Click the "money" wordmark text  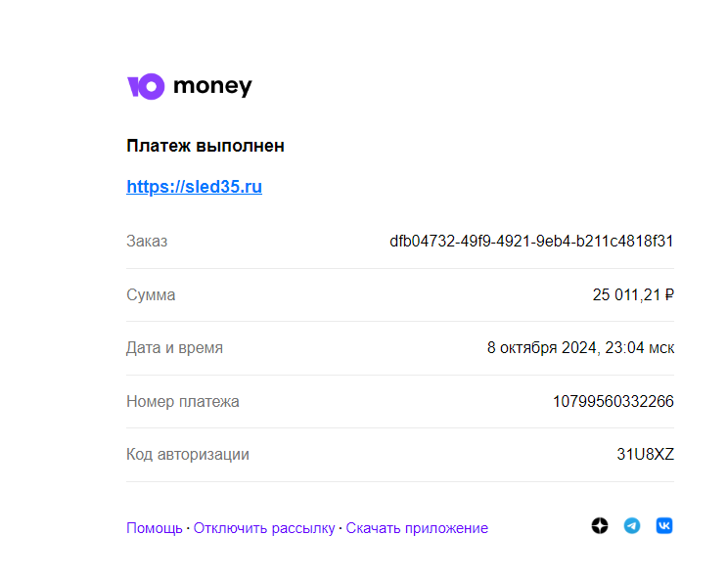(x=212, y=86)
